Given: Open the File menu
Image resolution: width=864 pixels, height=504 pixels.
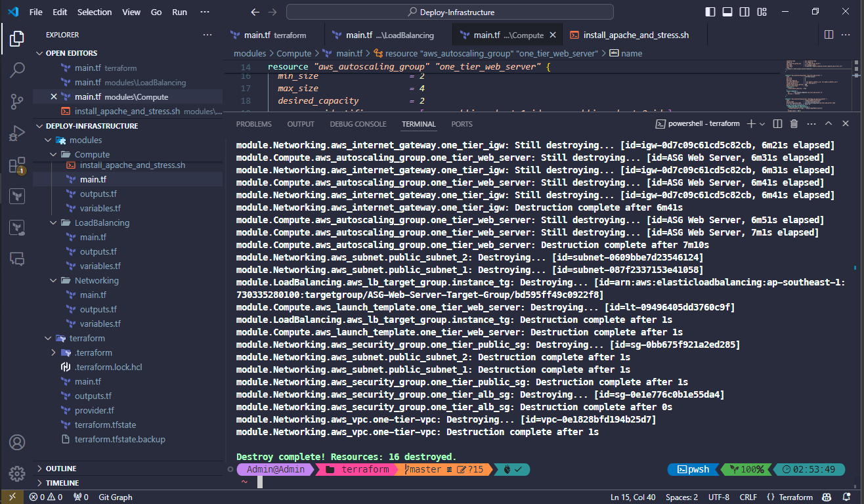Looking at the screenshot, I should pos(36,12).
